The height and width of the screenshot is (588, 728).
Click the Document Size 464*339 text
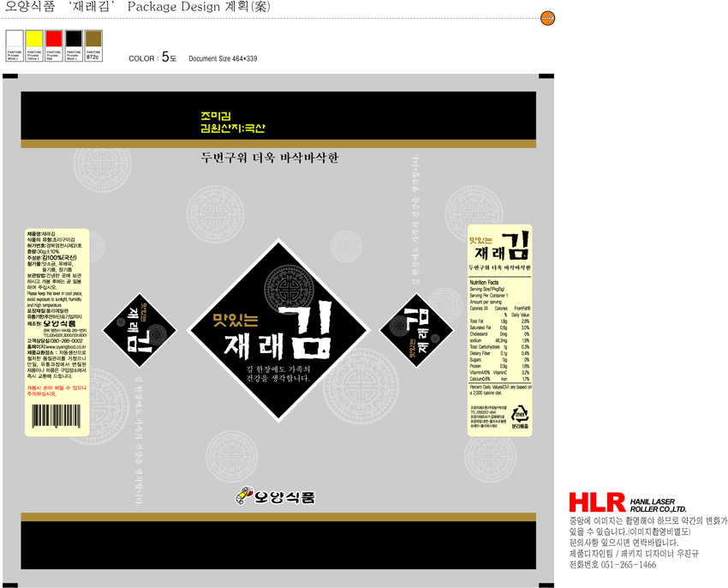click(223, 59)
